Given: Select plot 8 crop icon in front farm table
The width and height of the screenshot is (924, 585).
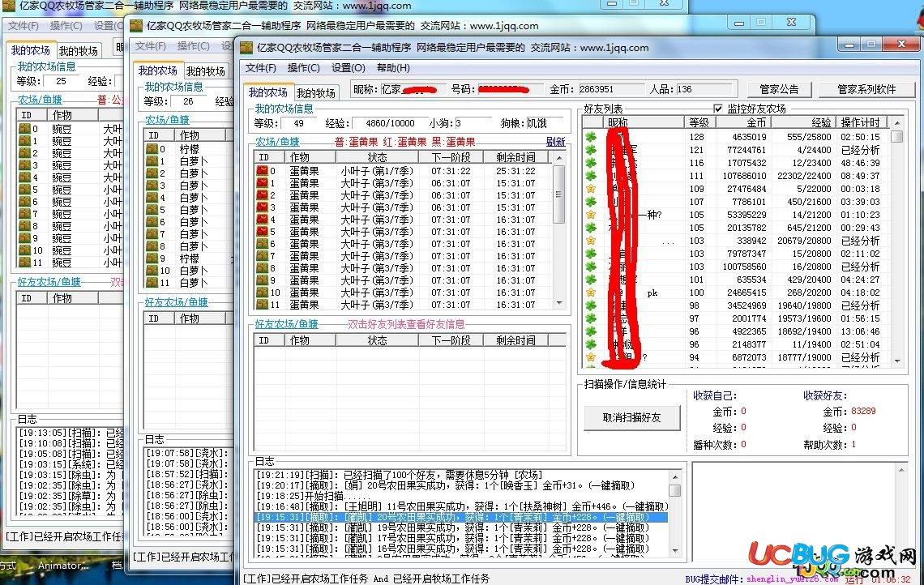Looking at the screenshot, I should 263,268.
